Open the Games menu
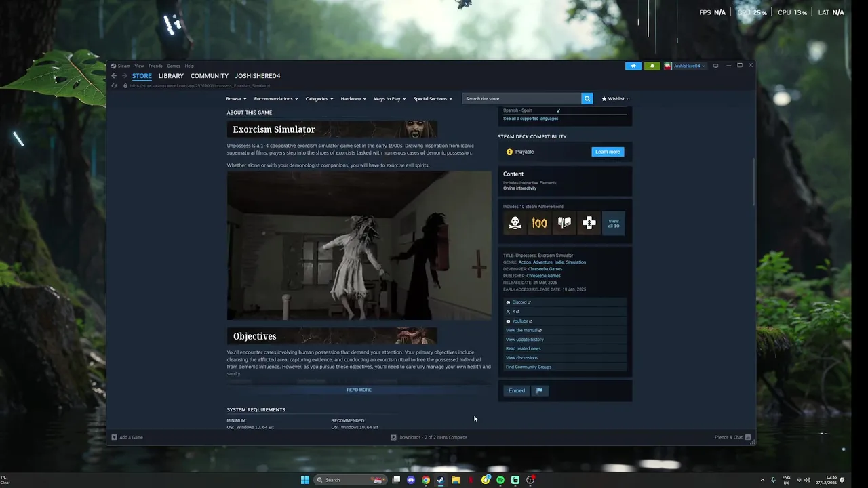The image size is (868, 488). coord(174,66)
